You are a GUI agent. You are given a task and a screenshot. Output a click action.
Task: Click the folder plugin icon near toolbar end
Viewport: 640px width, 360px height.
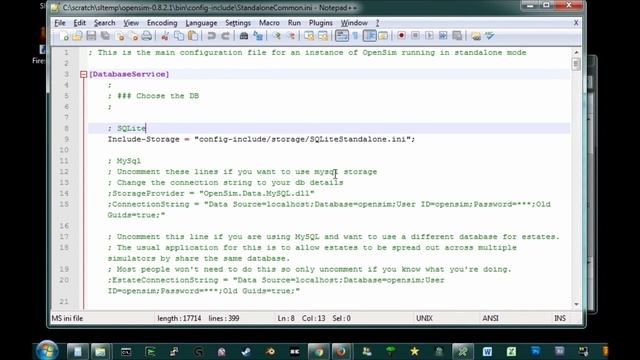(476, 36)
